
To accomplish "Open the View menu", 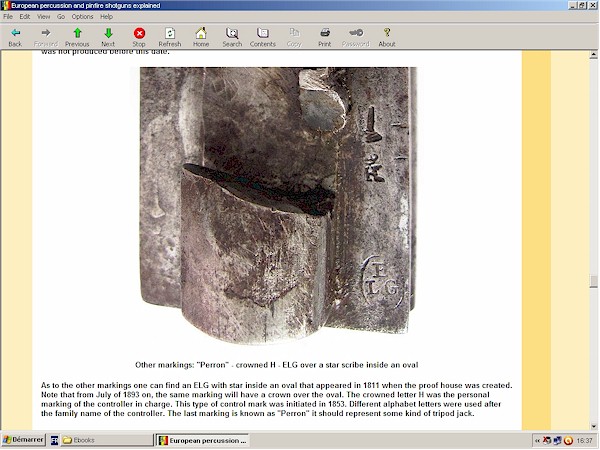I will pos(43,16).
